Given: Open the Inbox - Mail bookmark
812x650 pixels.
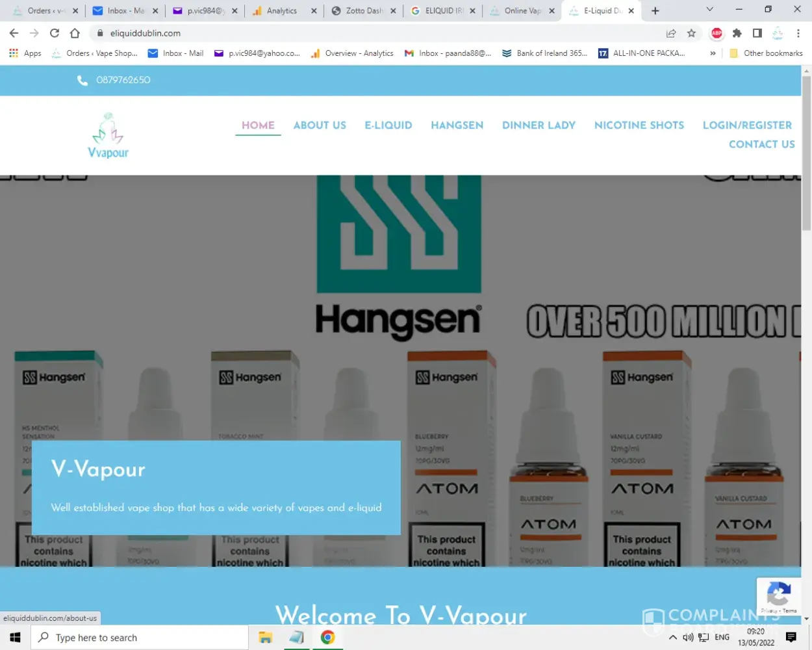Looking at the screenshot, I should pyautogui.click(x=176, y=53).
